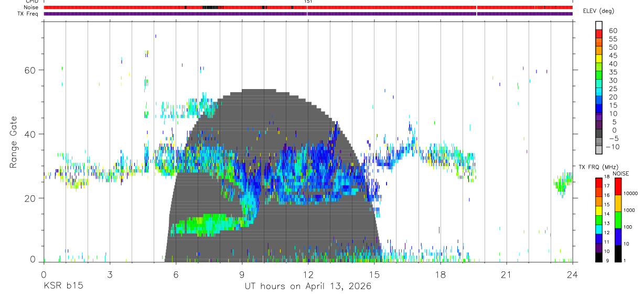
Task: Click the orange NOISE colorbar segment
Action: 618,203
